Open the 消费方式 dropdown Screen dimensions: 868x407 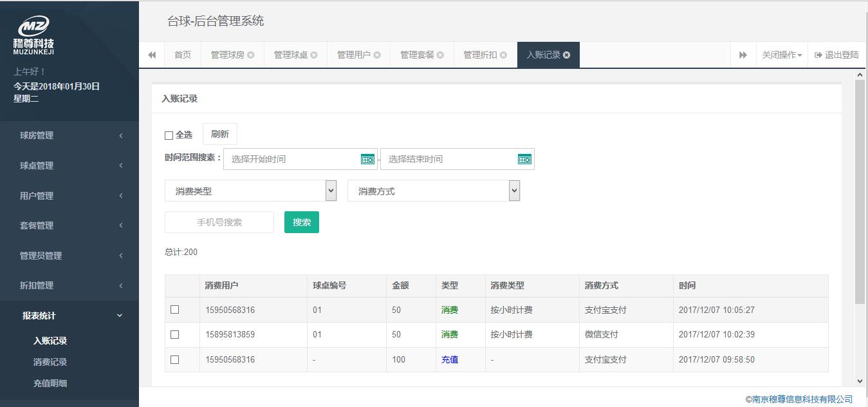[434, 191]
